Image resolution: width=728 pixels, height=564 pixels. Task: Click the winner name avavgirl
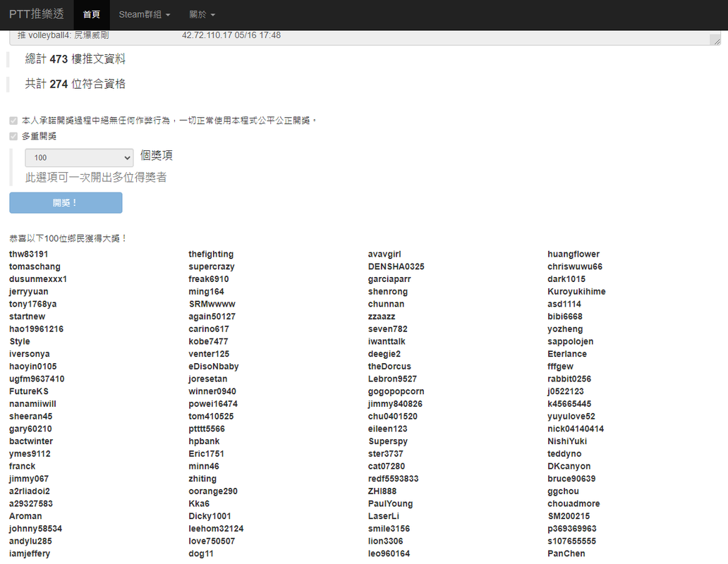click(x=384, y=255)
